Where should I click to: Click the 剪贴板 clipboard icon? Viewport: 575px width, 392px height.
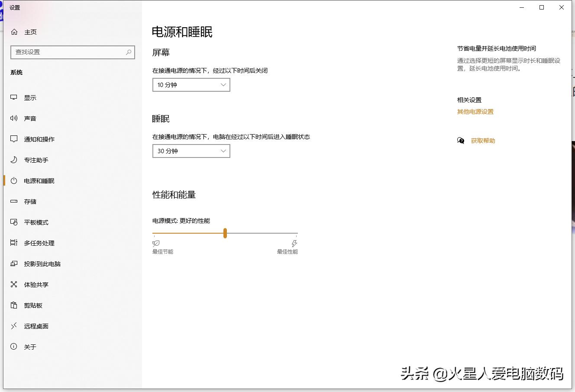pos(15,305)
